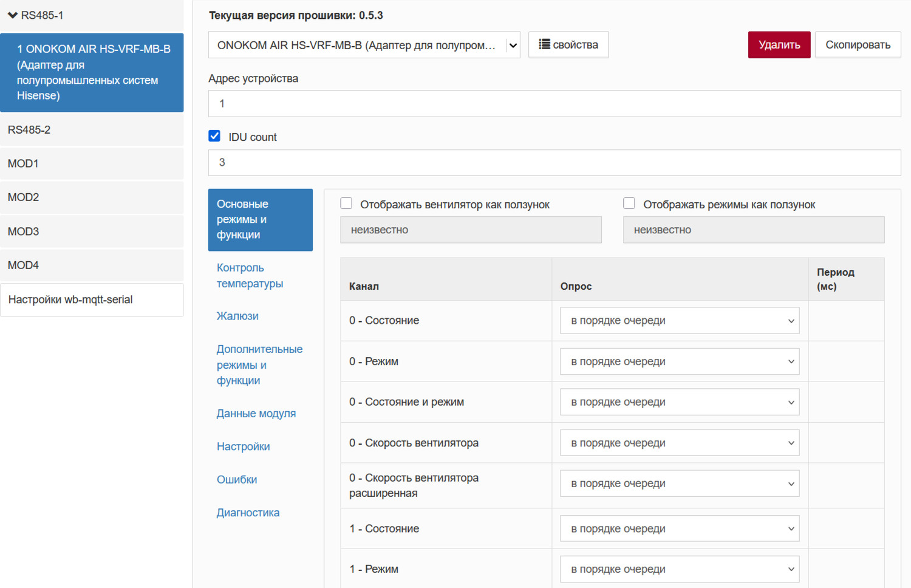This screenshot has width=911, height=588.
Task: Open the Диагностика tab
Action: [248, 513]
